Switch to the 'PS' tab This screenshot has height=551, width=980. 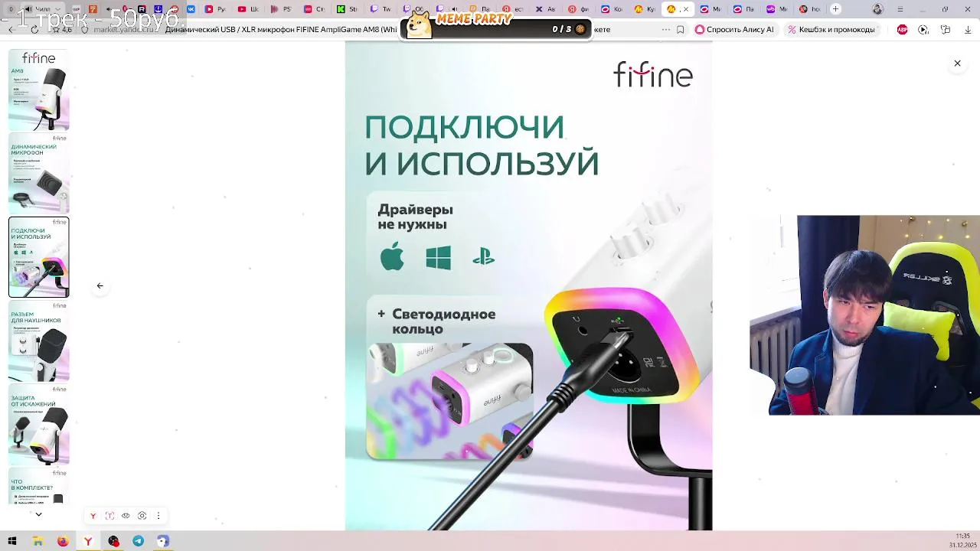coord(281,9)
